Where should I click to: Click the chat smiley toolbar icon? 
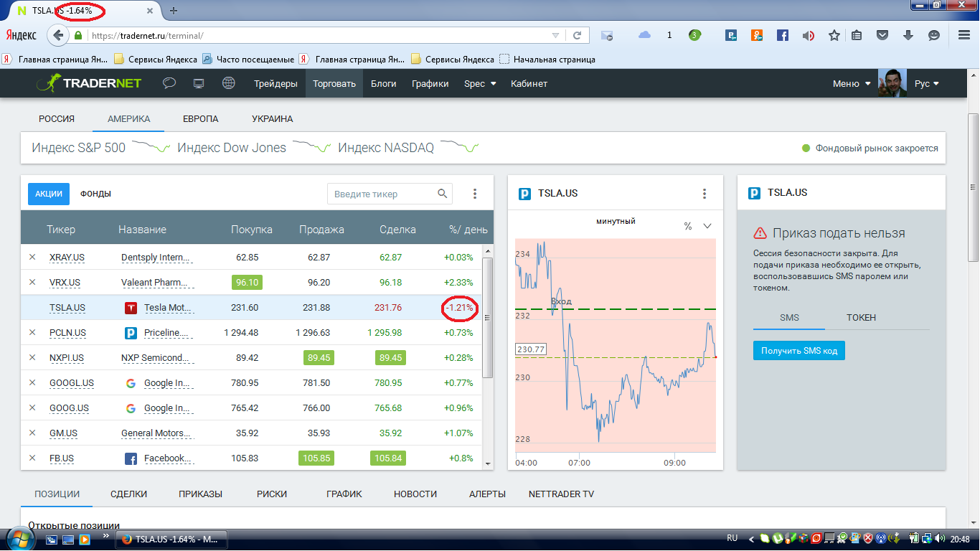click(934, 35)
